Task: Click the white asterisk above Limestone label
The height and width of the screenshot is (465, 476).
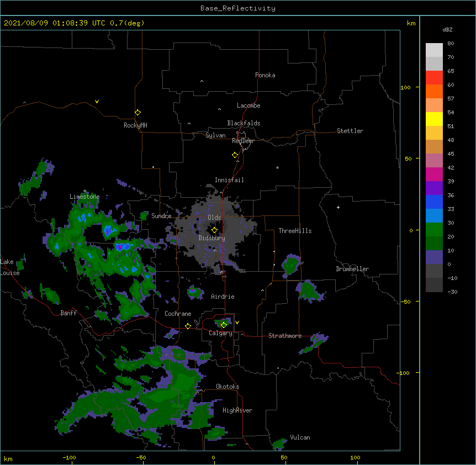Action: [84, 191]
